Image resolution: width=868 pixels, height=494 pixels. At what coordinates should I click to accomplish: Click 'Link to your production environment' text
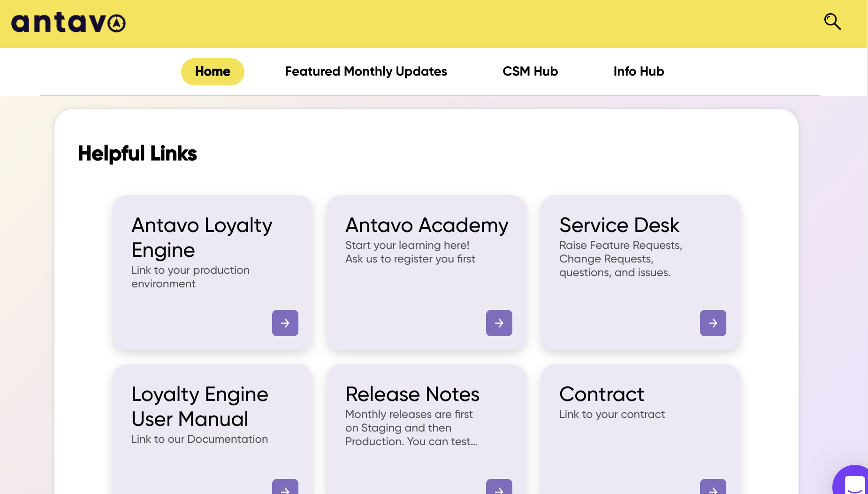tap(190, 277)
